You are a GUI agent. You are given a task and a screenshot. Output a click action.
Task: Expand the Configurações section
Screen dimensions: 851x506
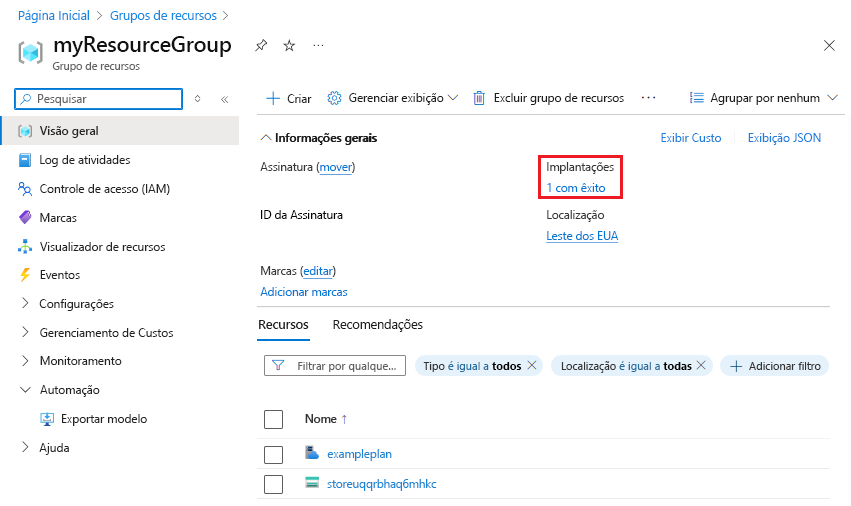click(25, 304)
